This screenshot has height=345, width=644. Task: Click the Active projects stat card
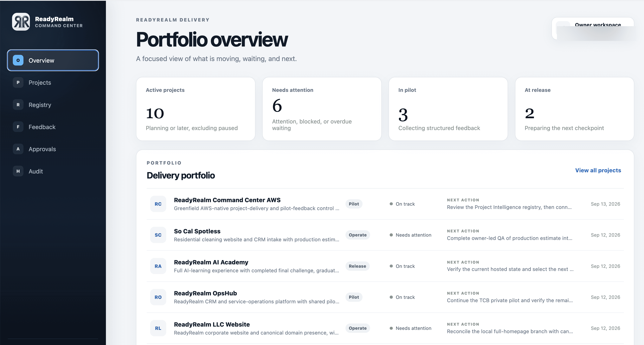(196, 109)
